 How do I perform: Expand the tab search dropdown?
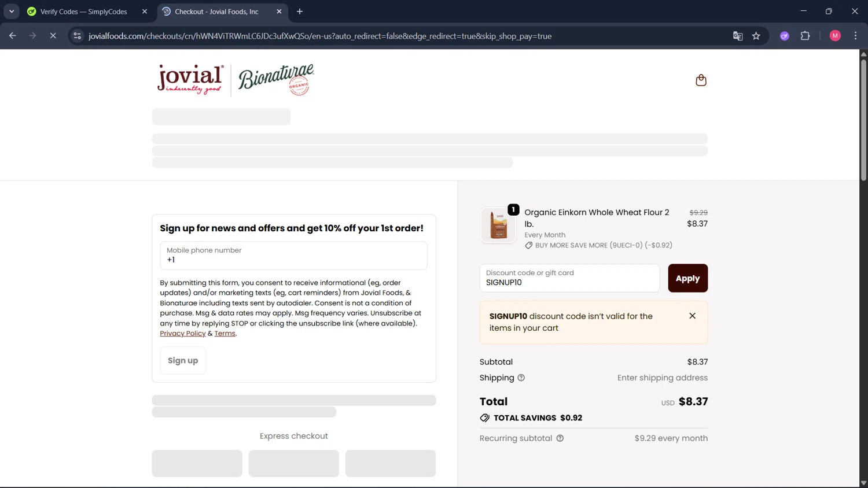(12, 12)
